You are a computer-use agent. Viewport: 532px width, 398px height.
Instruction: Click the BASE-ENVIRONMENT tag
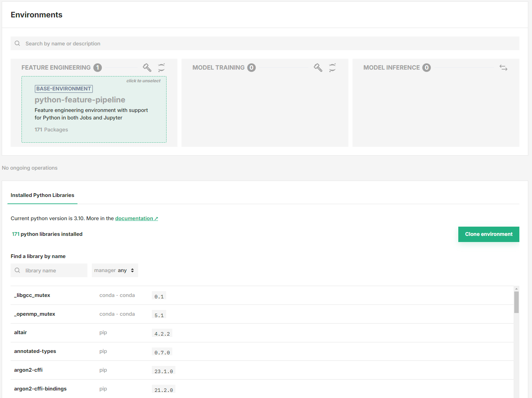point(64,89)
